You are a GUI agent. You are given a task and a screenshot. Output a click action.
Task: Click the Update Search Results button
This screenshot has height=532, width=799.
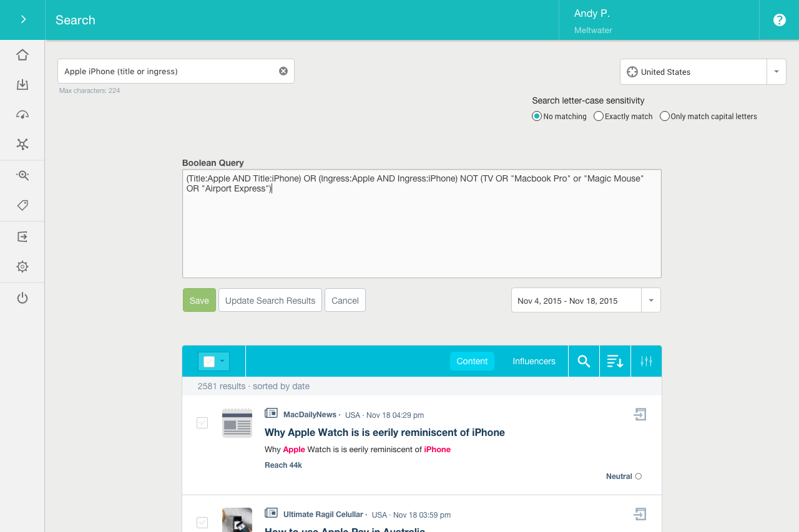click(270, 300)
